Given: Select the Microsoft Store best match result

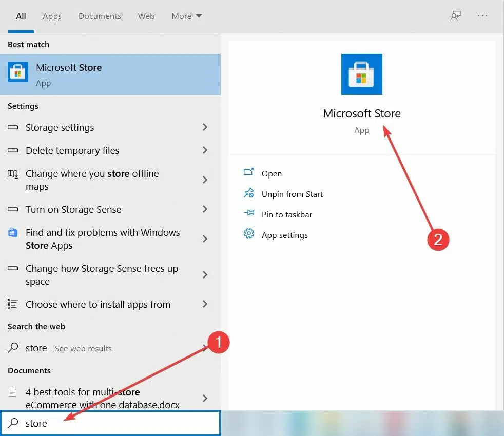Looking at the screenshot, I should tap(110, 74).
